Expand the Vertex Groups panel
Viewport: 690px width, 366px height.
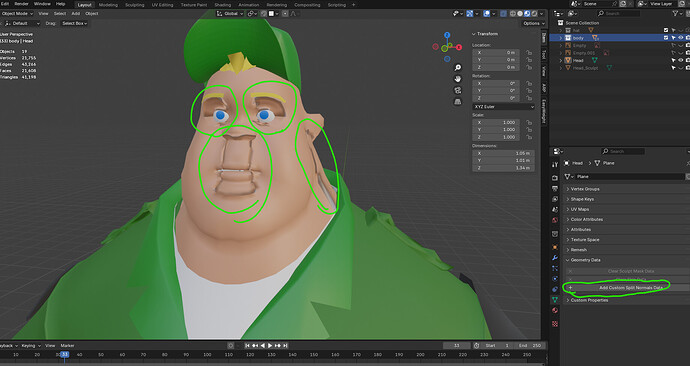[627, 189]
